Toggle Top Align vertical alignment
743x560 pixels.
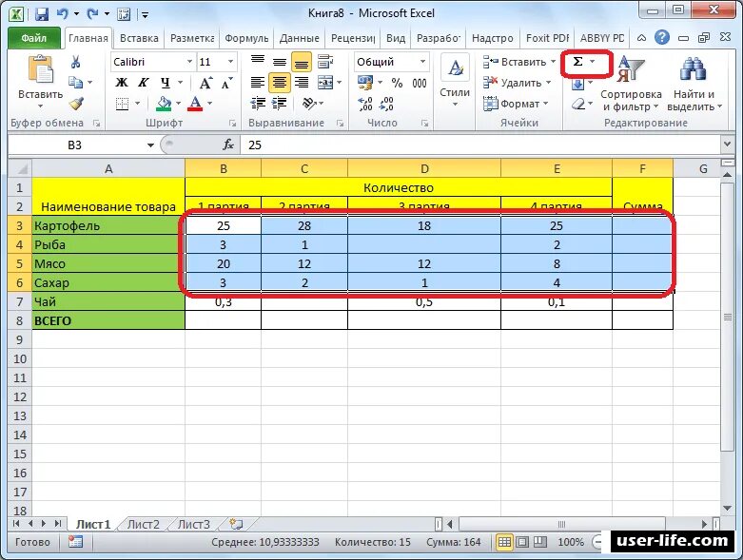[258, 62]
